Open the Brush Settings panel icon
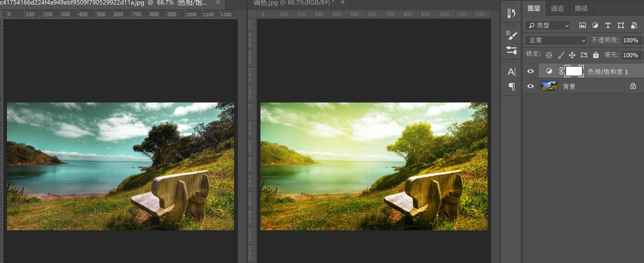The image size is (644, 263). pos(511,35)
